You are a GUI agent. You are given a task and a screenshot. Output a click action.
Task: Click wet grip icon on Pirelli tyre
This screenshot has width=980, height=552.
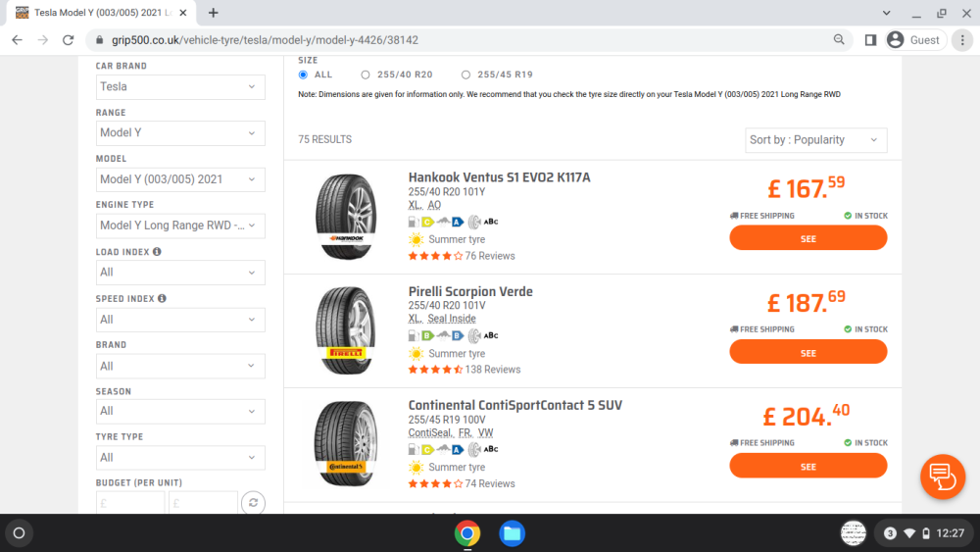point(450,335)
